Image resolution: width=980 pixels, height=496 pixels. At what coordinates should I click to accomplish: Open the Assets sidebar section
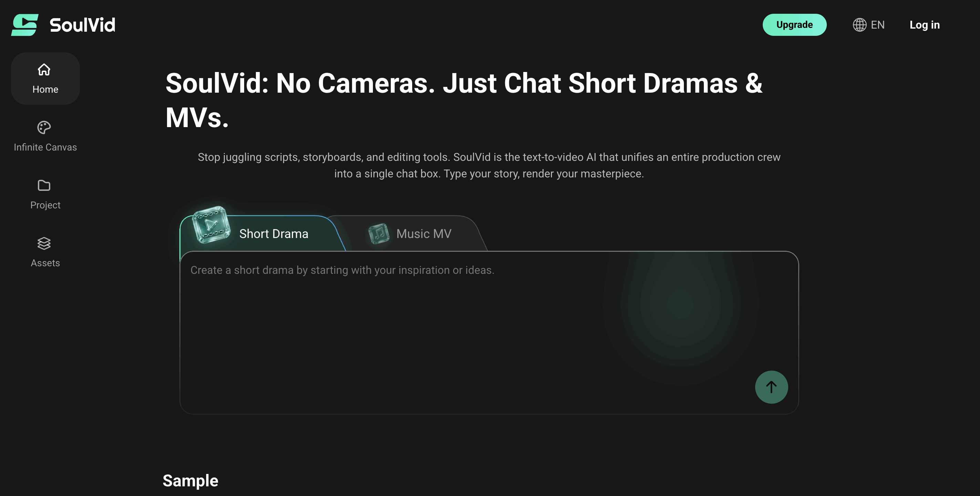point(45,252)
